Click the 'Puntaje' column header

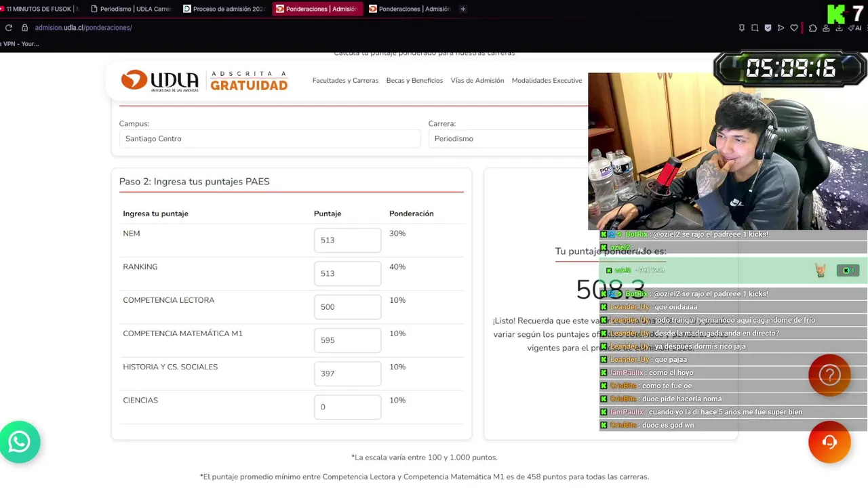pos(328,213)
